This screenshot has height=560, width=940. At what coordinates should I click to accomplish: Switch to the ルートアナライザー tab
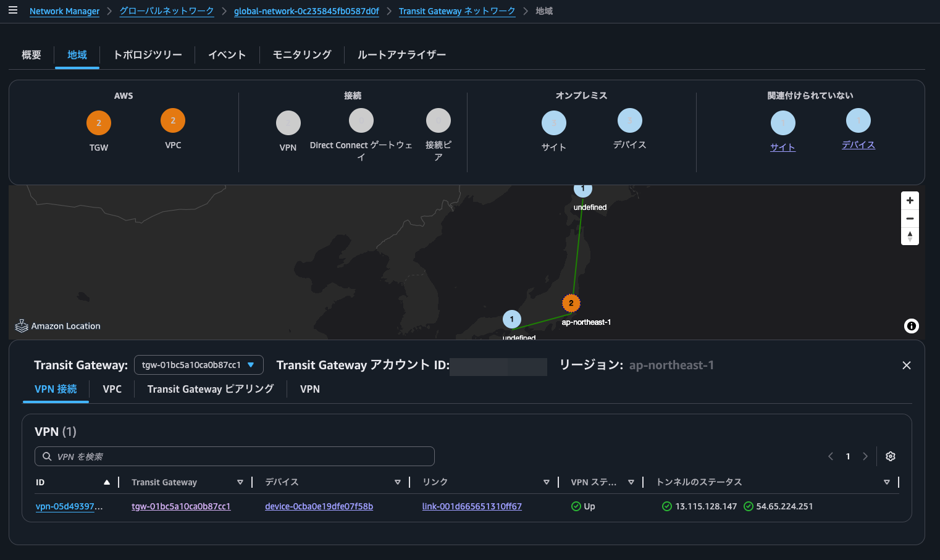point(401,55)
